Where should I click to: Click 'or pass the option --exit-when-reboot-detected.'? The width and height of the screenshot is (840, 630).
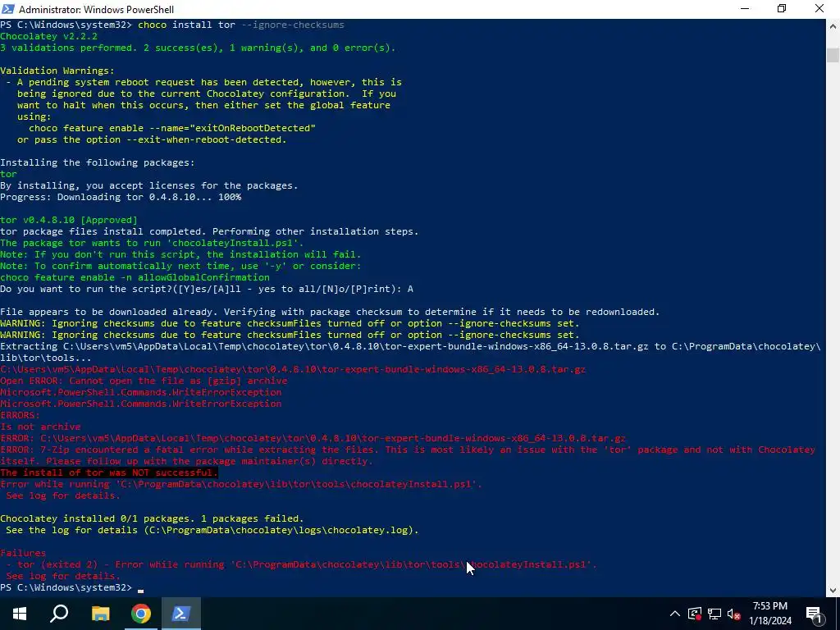(x=152, y=139)
